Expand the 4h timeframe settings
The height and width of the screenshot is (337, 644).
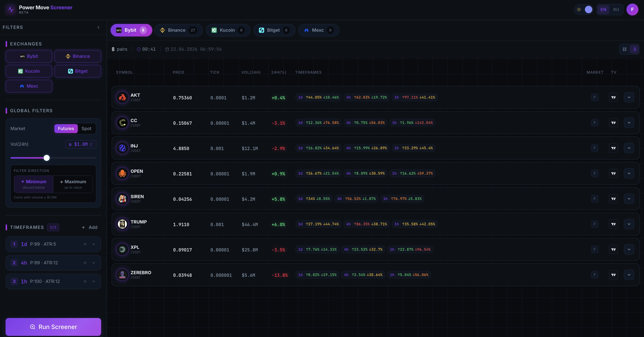pyautogui.click(x=94, y=263)
